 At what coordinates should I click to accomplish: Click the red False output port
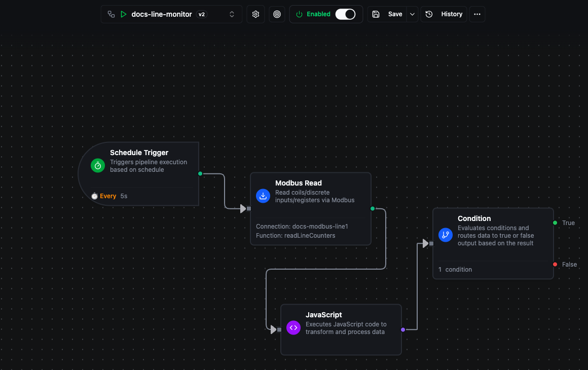tap(555, 264)
